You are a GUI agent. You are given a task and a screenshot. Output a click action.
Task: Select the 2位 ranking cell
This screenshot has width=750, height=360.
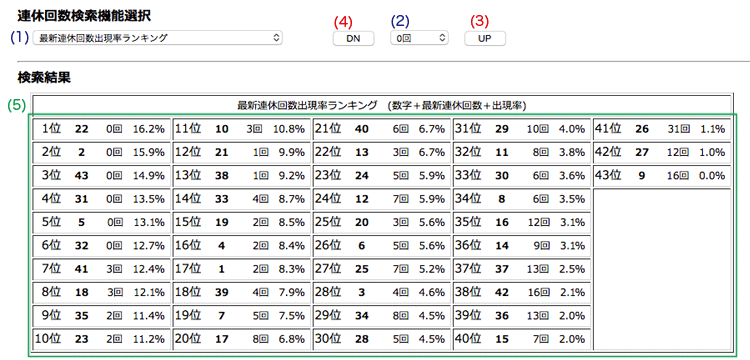[101, 152]
